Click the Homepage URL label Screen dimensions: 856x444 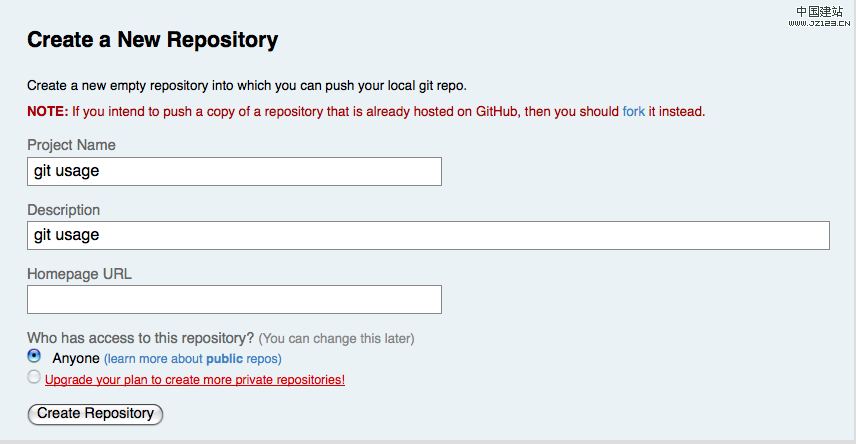[79, 274]
